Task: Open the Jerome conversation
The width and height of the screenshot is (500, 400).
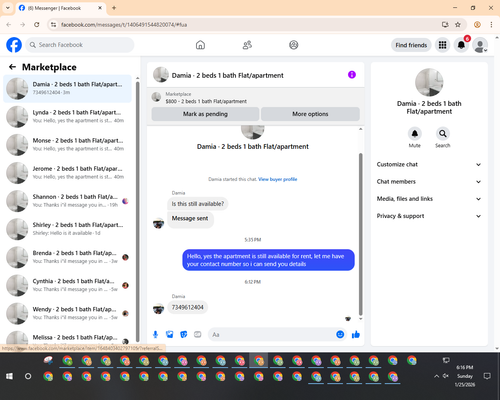Action: pos(67,173)
